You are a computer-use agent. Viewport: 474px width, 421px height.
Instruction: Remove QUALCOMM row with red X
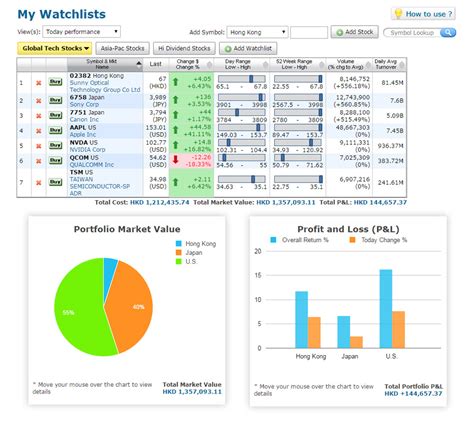coord(39,161)
